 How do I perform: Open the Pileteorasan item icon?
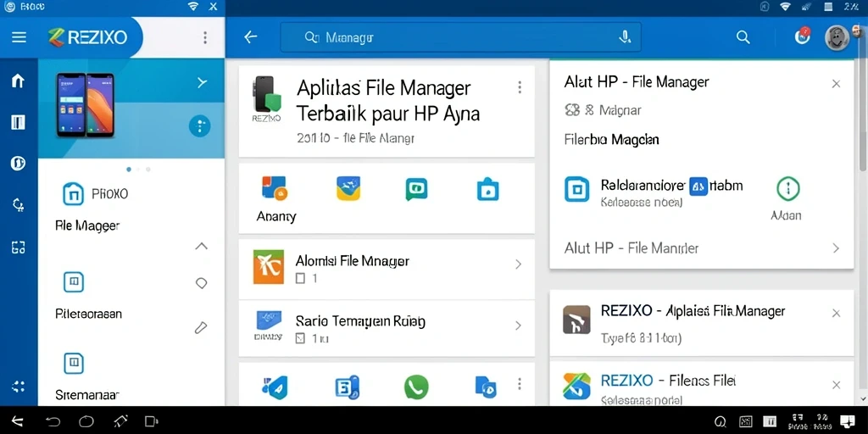pos(74,281)
